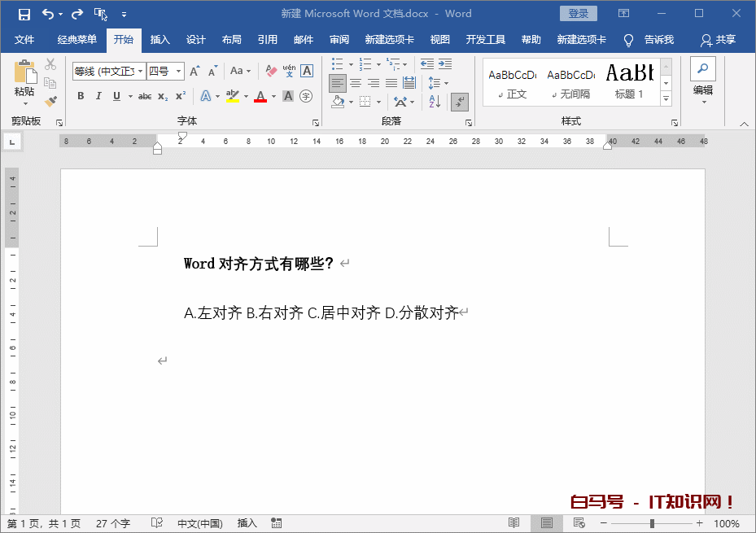Image resolution: width=756 pixels, height=533 pixels.
Task: Toggle bold formatting
Action: 81,96
